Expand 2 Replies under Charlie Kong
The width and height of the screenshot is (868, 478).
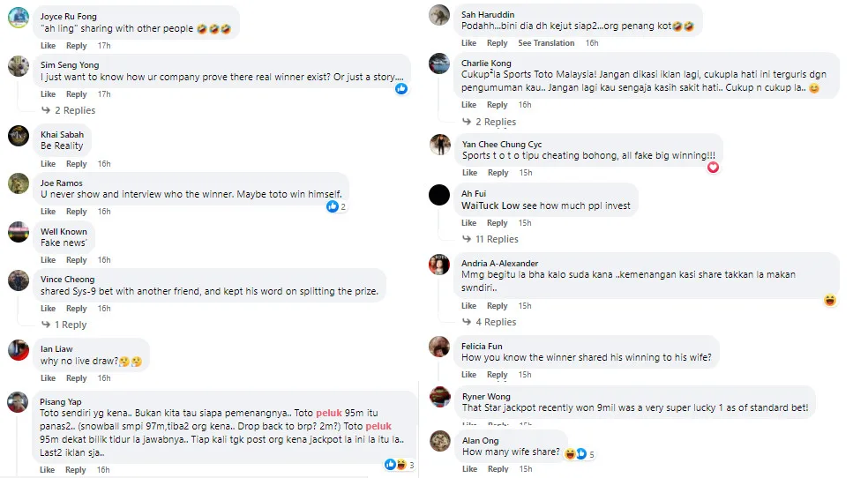coord(495,122)
